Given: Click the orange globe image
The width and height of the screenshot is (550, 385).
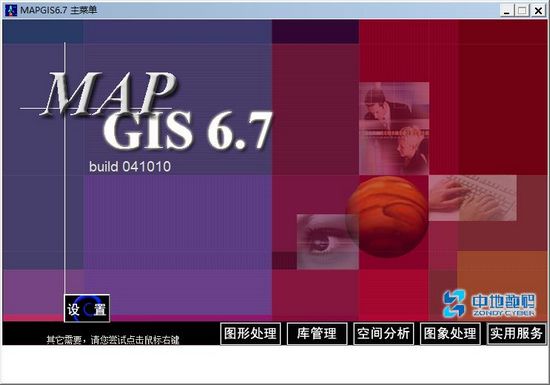Looking at the screenshot, I should [x=387, y=216].
